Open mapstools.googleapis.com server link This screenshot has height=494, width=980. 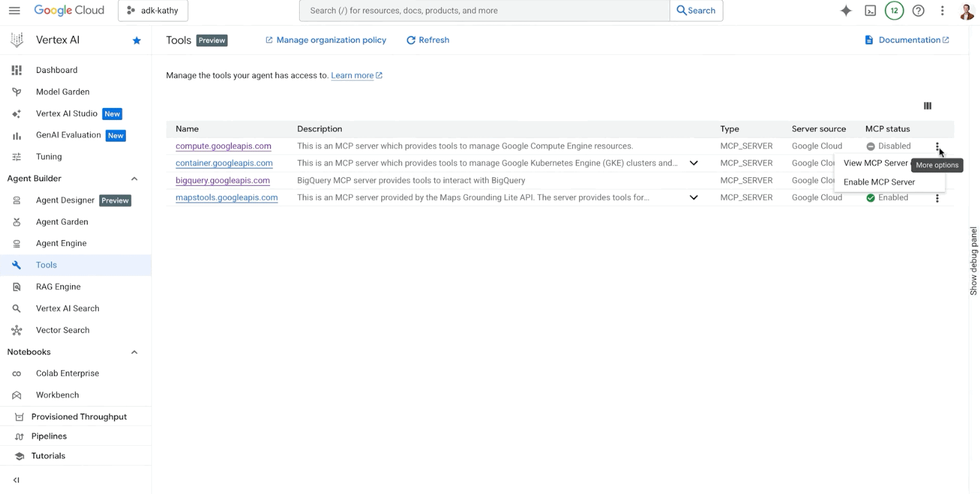pyautogui.click(x=226, y=198)
